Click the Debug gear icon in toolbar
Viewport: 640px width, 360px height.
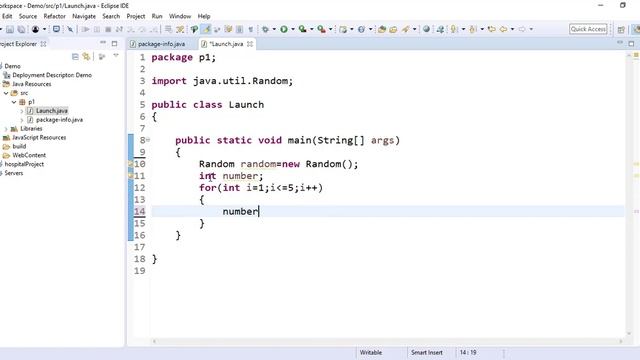point(265,29)
